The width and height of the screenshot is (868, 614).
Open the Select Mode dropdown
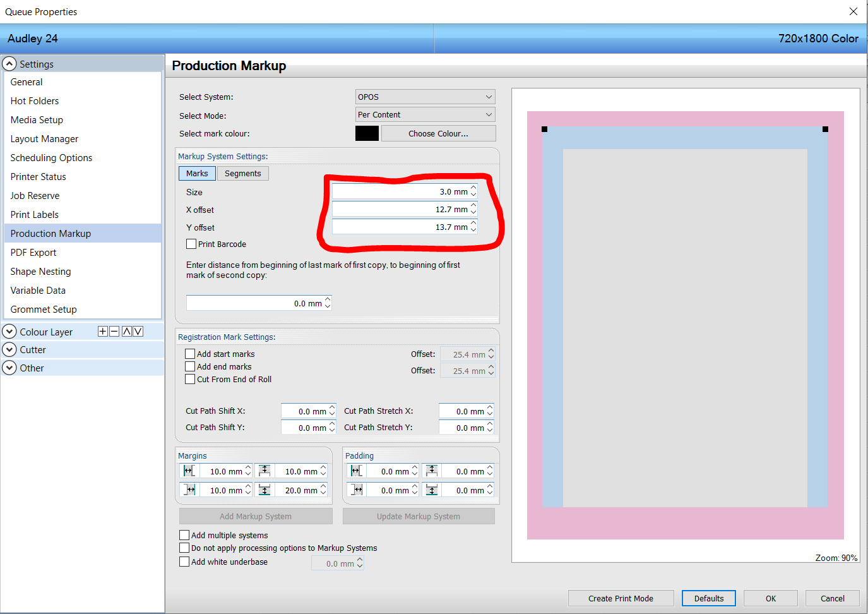(424, 114)
